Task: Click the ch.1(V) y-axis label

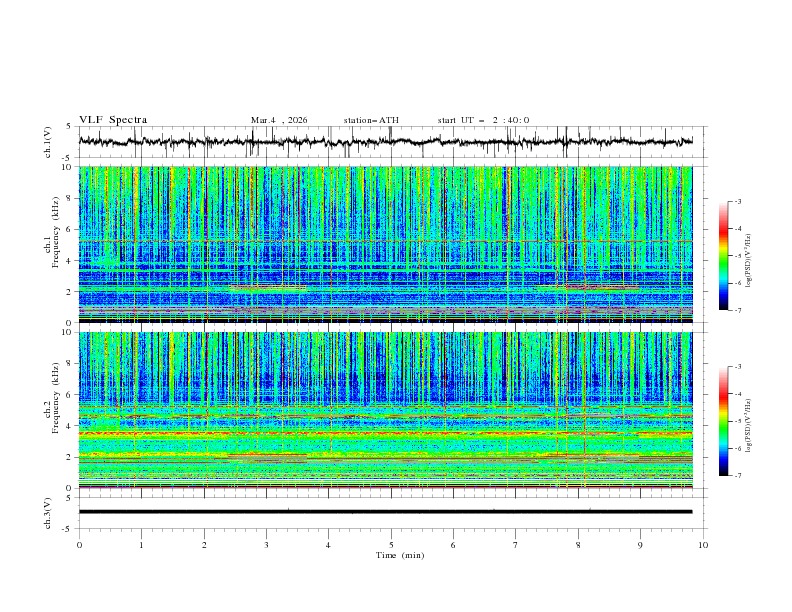Action: (47, 142)
